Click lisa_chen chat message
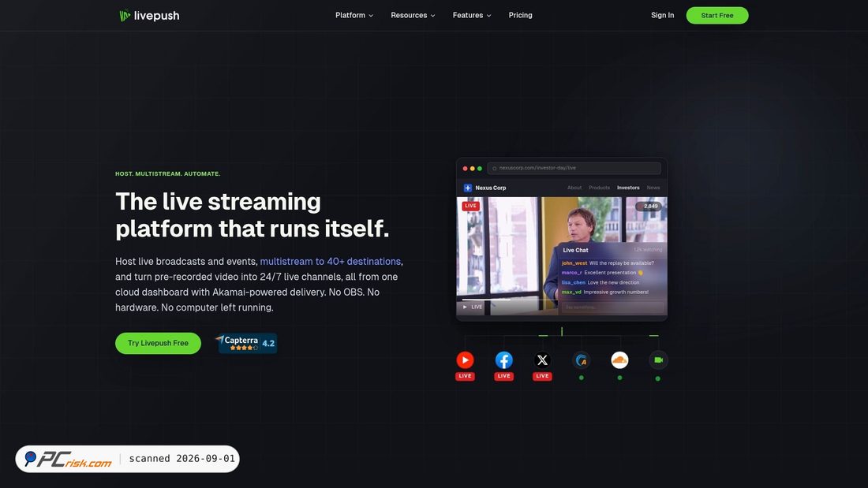This screenshot has width=868, height=488. (x=600, y=283)
